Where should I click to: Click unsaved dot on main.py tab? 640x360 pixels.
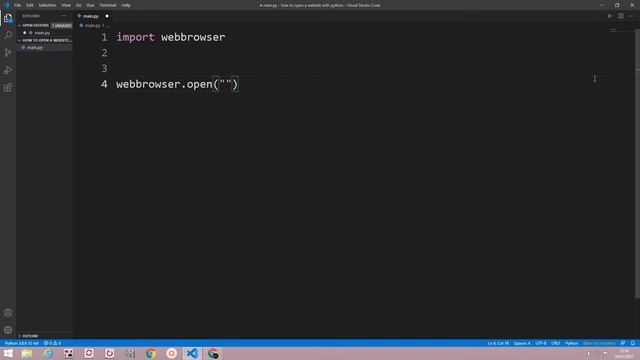point(107,16)
